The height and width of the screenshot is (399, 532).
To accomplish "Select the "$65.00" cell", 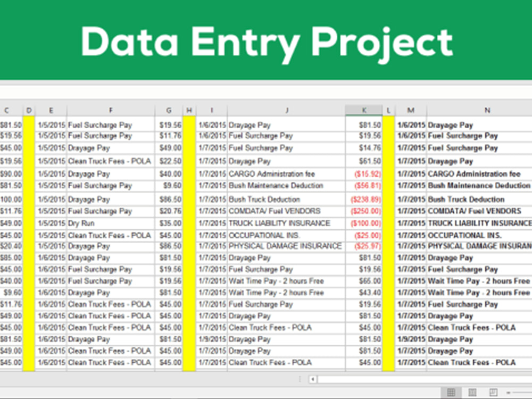I will coord(364,281).
